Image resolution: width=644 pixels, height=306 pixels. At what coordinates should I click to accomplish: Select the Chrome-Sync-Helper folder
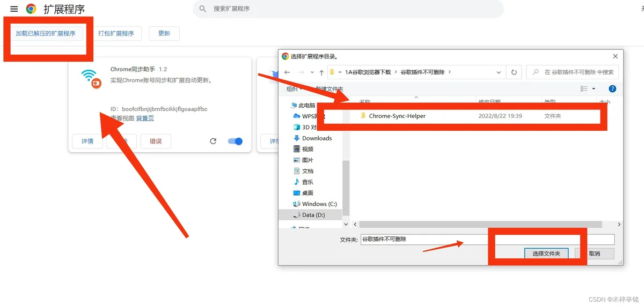pyautogui.click(x=397, y=116)
